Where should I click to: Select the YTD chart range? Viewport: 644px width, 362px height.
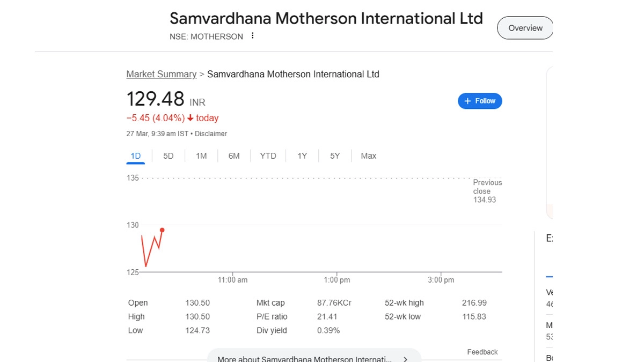(x=268, y=156)
